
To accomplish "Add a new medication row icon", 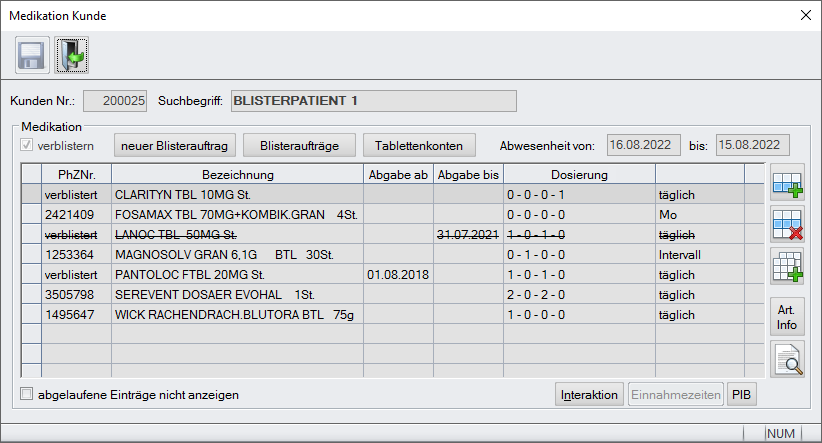I will click(x=788, y=181).
